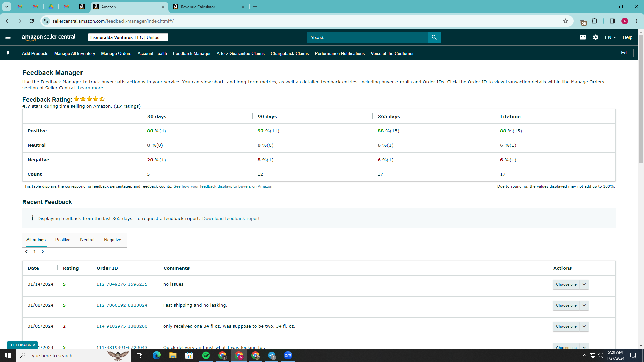Close the FEEDBACK floating tab
Image resolution: width=644 pixels, height=362 pixels.
(x=34, y=345)
